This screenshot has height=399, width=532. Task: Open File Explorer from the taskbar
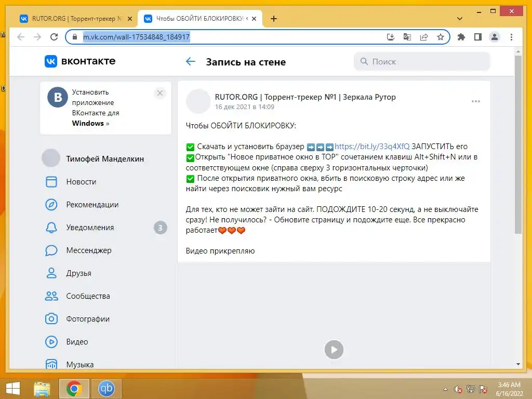click(x=42, y=389)
